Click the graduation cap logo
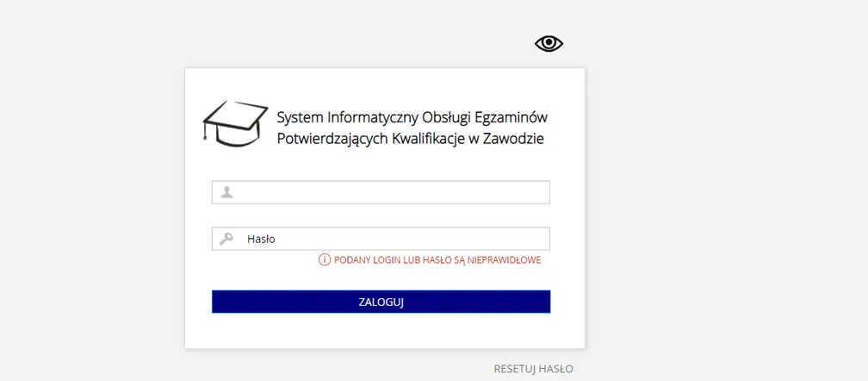The height and width of the screenshot is (381, 868). 231,123
